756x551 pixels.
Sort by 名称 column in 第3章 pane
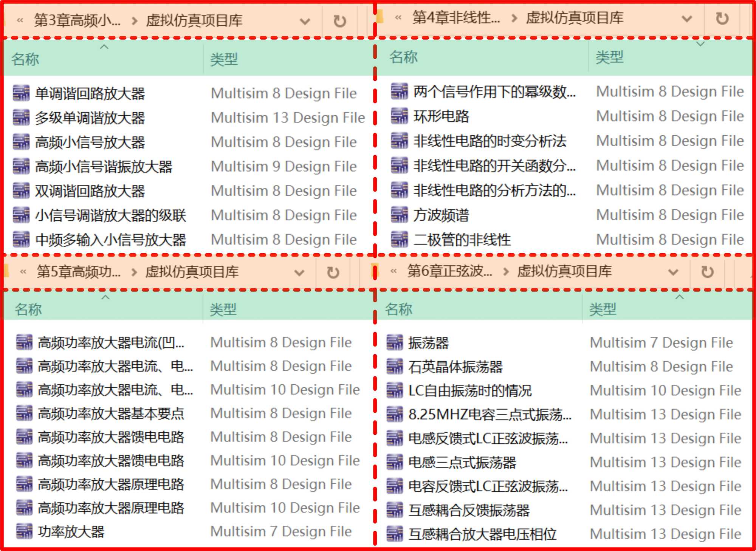pyautogui.click(x=26, y=59)
